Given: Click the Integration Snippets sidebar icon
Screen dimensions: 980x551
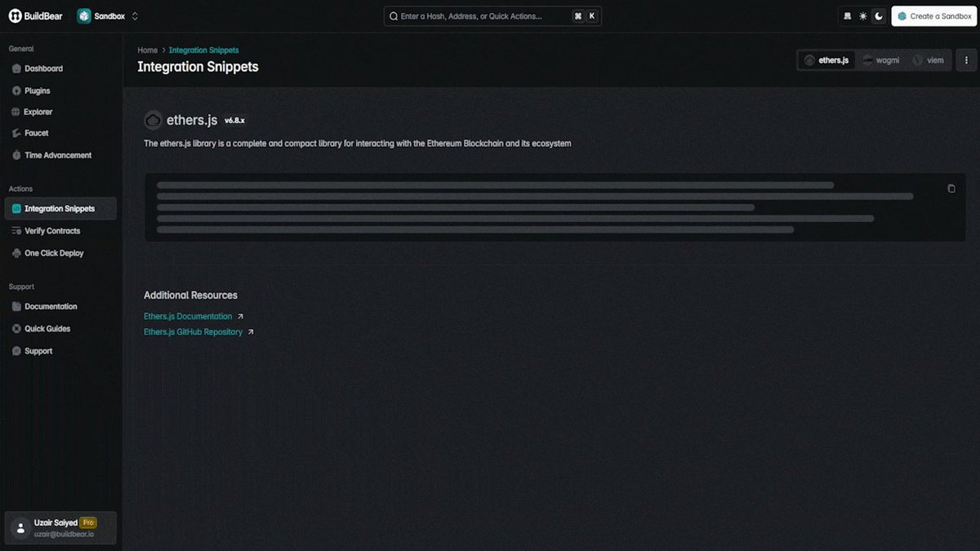Looking at the screenshot, I should pyautogui.click(x=17, y=209).
